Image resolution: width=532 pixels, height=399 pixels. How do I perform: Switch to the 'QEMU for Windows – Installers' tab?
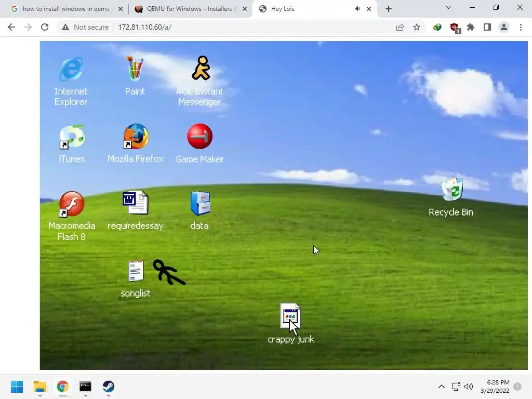click(190, 9)
